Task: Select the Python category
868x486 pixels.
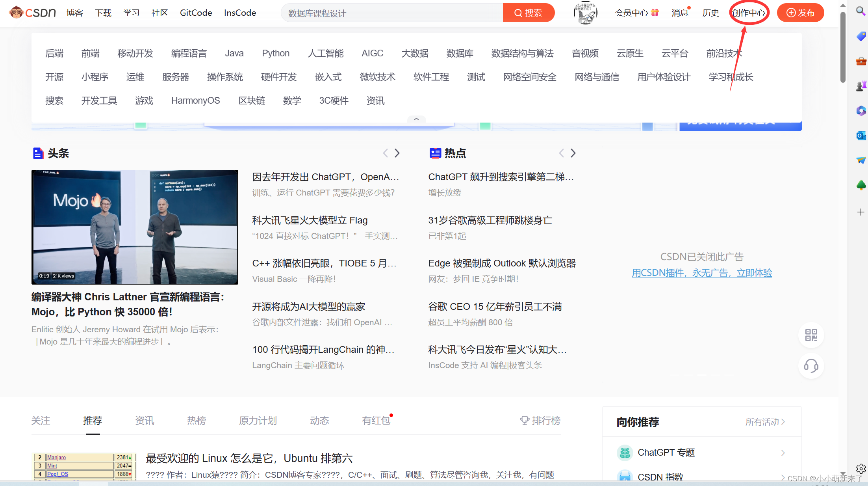Action: [276, 53]
